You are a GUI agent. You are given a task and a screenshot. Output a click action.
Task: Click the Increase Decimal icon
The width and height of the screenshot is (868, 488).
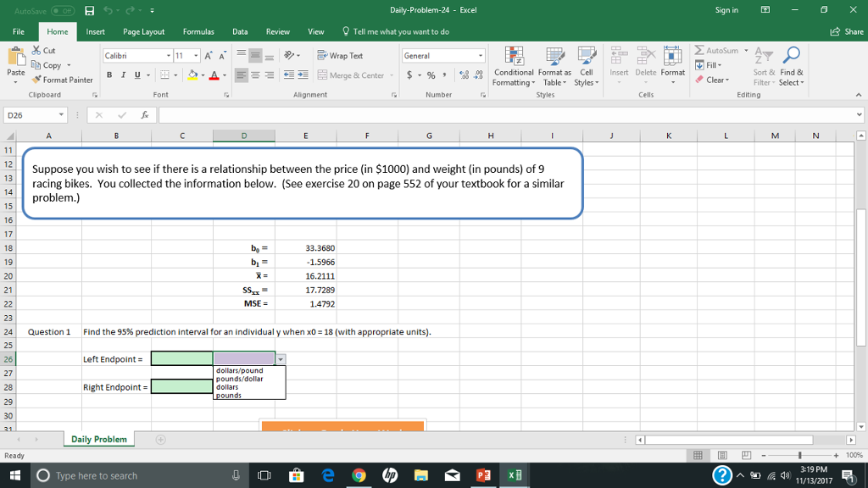click(465, 76)
